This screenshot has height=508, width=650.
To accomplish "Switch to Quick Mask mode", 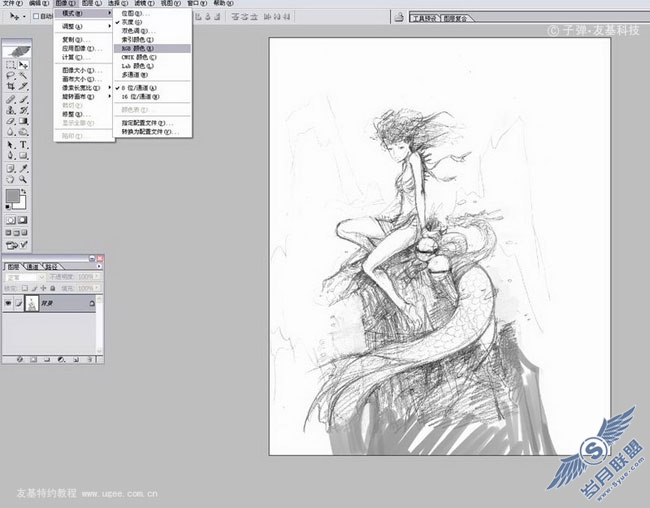I will pos(23,220).
